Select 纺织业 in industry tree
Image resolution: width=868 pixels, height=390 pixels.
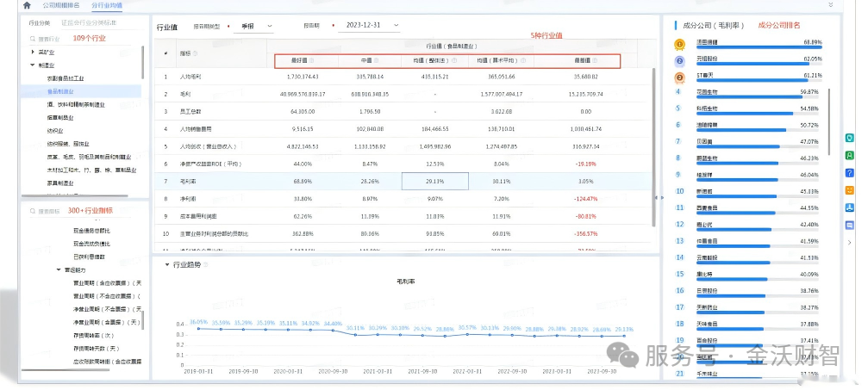[55, 131]
